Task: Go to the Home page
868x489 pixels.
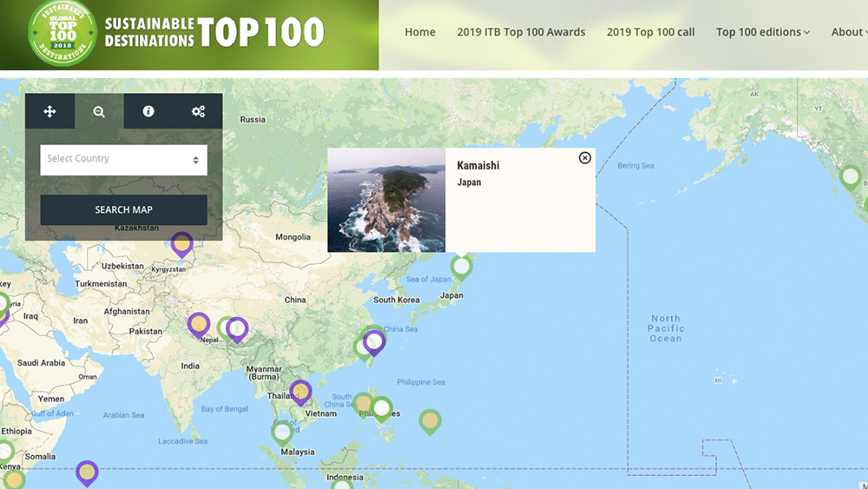Action: pyautogui.click(x=420, y=32)
